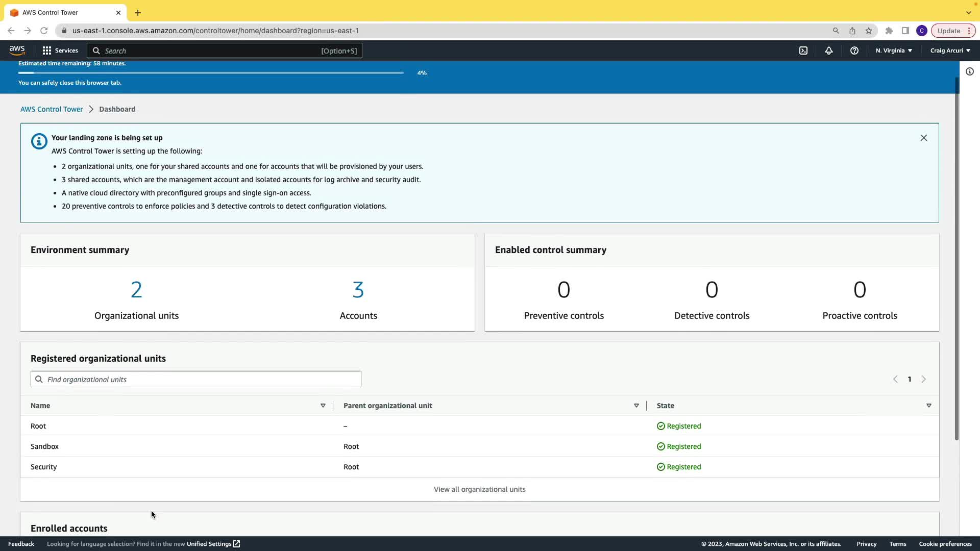Sort by Parent organizational unit column arrow
This screenshot has width=980, height=551.
click(636, 406)
